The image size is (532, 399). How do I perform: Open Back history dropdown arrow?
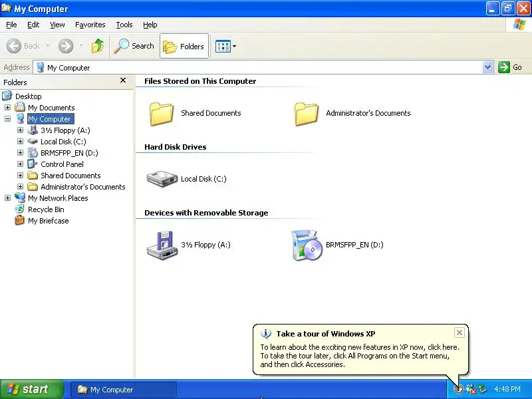pos(47,45)
